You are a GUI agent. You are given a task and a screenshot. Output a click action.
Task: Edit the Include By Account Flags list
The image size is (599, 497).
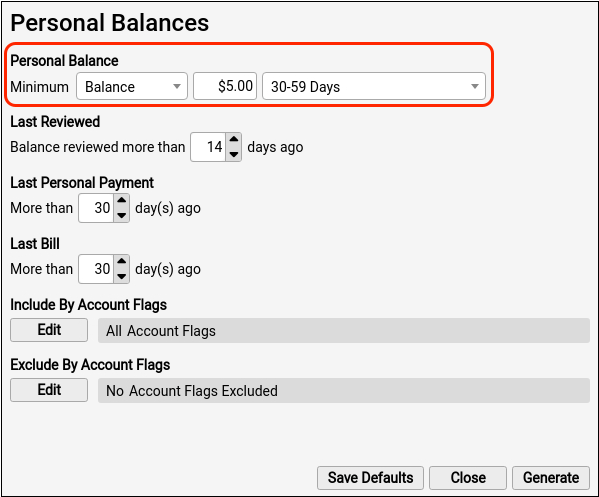point(49,330)
